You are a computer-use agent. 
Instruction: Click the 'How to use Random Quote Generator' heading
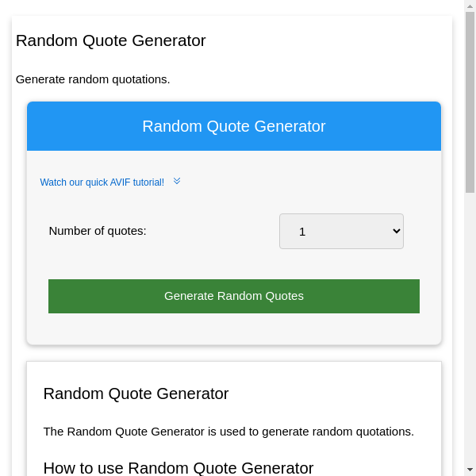coord(178,468)
